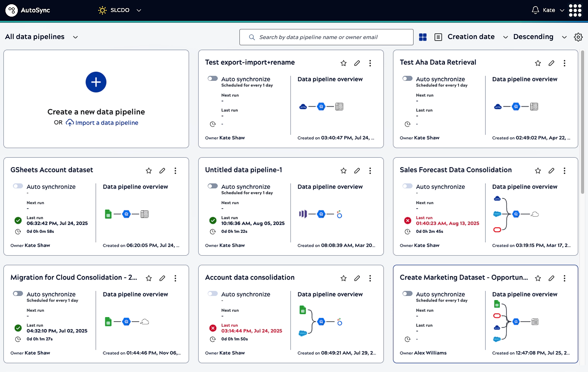Open kebab menu for Account data consolidation

pos(370,278)
